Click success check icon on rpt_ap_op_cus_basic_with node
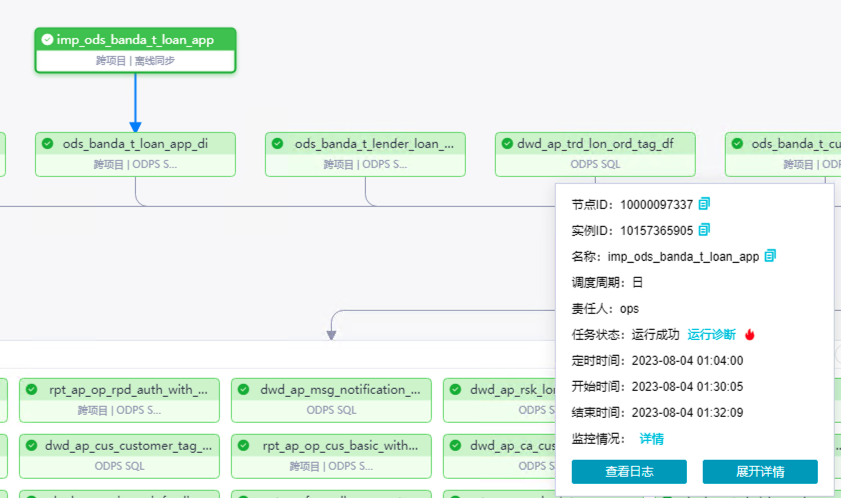Image resolution: width=841 pixels, height=498 pixels. click(244, 445)
